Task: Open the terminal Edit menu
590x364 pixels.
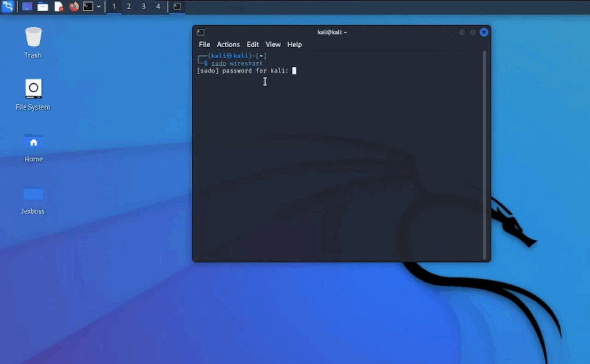Action: (x=253, y=44)
